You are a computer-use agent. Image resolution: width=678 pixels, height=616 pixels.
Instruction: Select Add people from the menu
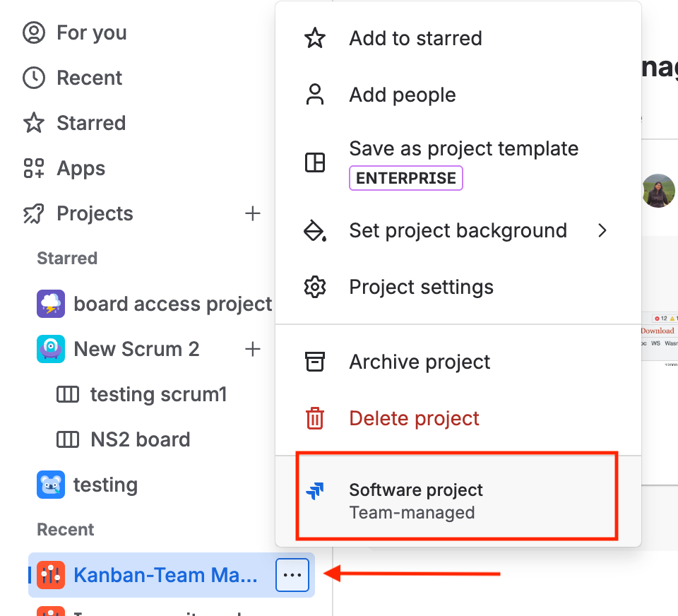point(458,95)
